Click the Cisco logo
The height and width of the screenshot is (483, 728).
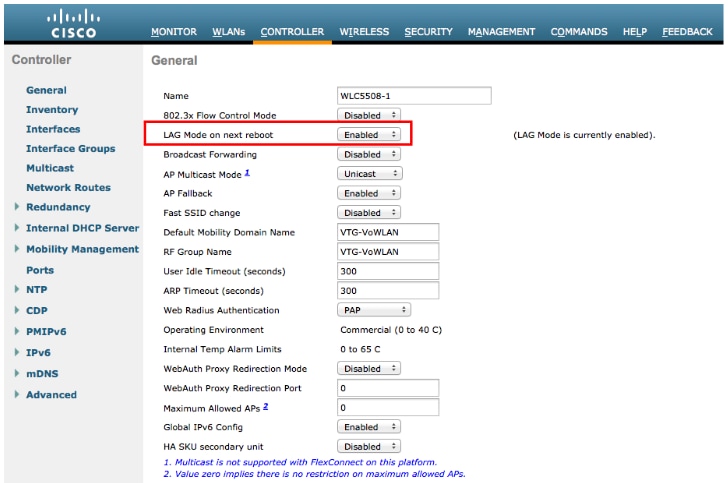point(73,24)
